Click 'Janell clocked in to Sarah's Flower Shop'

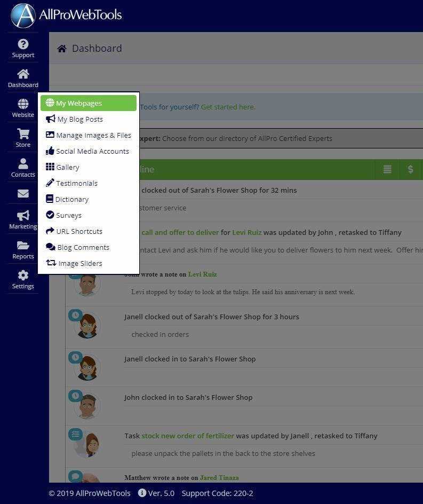[190, 359]
